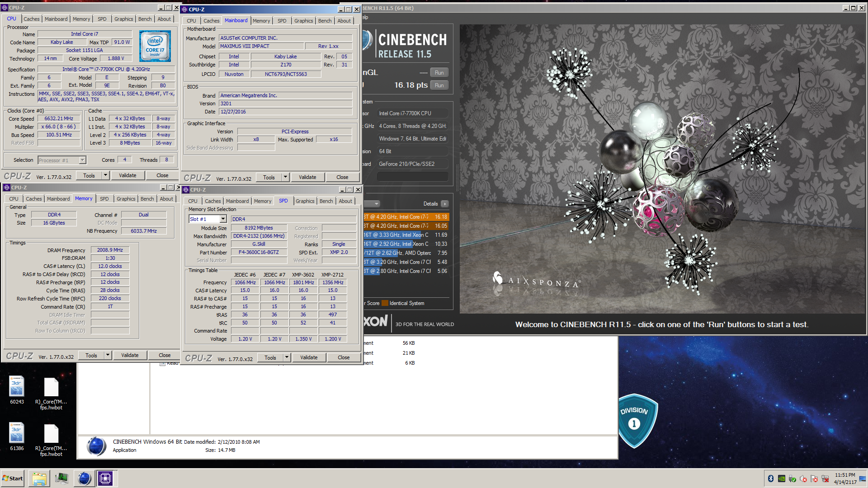
Task: Click the Bluetooth tray icon
Action: [771, 479]
